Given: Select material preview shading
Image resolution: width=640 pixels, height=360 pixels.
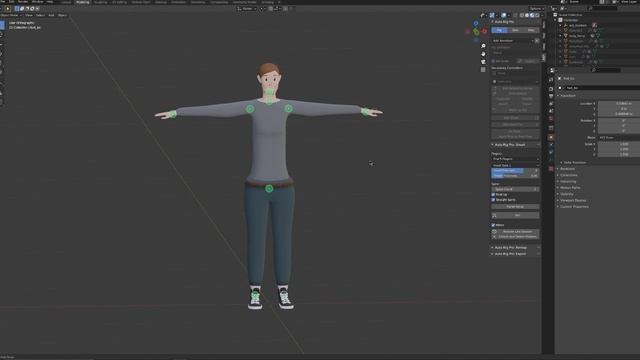Looking at the screenshot, I should click(532, 15).
